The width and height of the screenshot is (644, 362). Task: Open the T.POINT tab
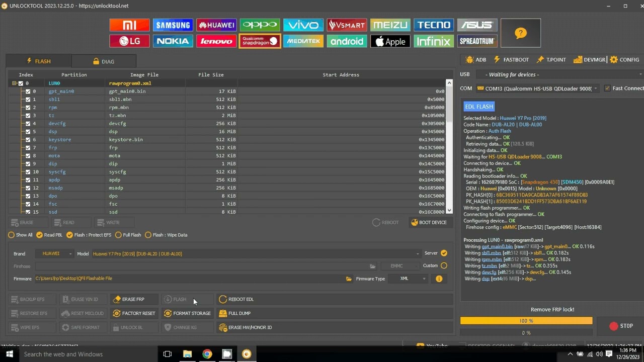[x=551, y=60]
